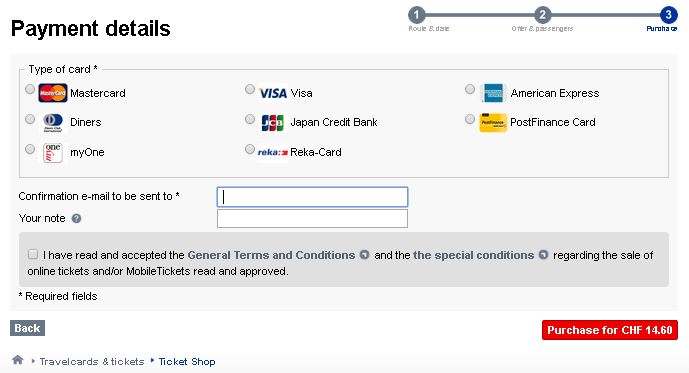Open the General Terms and Conditions link
Screen dimensions: 689x373
pyautogui.click(x=271, y=255)
